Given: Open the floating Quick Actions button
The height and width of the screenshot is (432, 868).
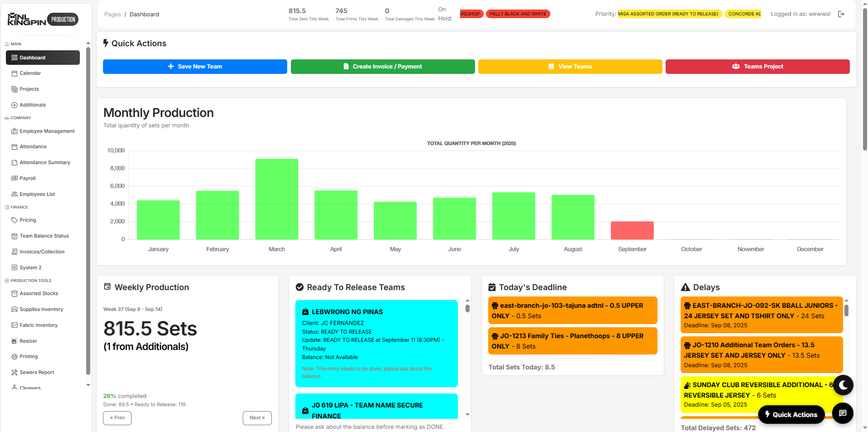Looking at the screenshot, I should (791, 414).
